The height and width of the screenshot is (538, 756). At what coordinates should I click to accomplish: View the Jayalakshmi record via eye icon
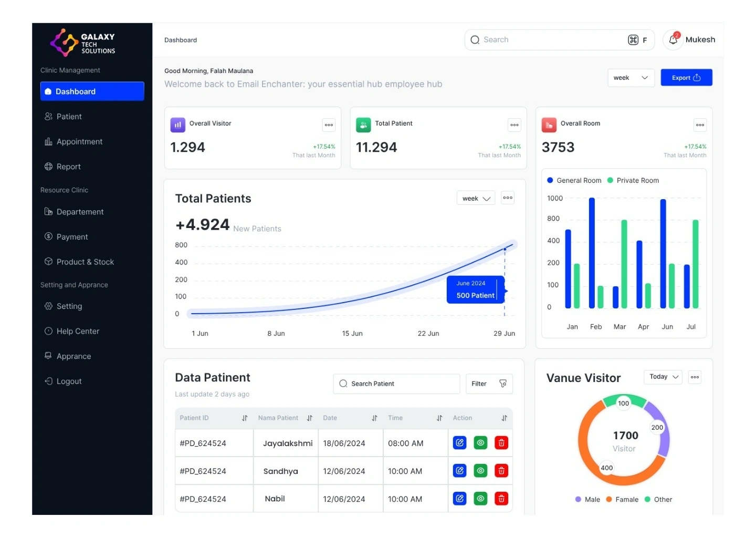pyautogui.click(x=480, y=443)
